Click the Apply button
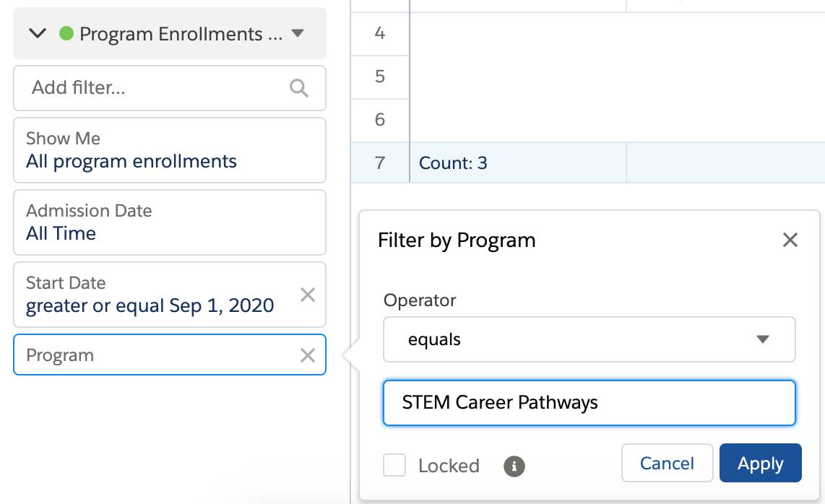Image resolution: width=825 pixels, height=504 pixels. (760, 463)
